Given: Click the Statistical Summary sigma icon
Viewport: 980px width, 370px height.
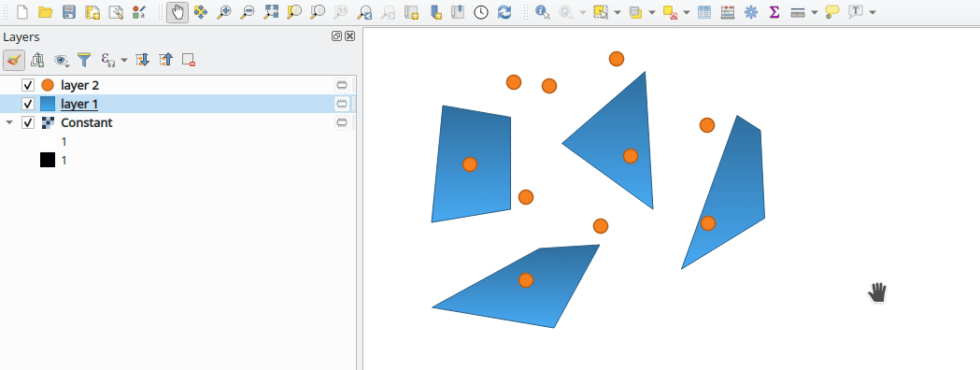Looking at the screenshot, I should point(774,12).
